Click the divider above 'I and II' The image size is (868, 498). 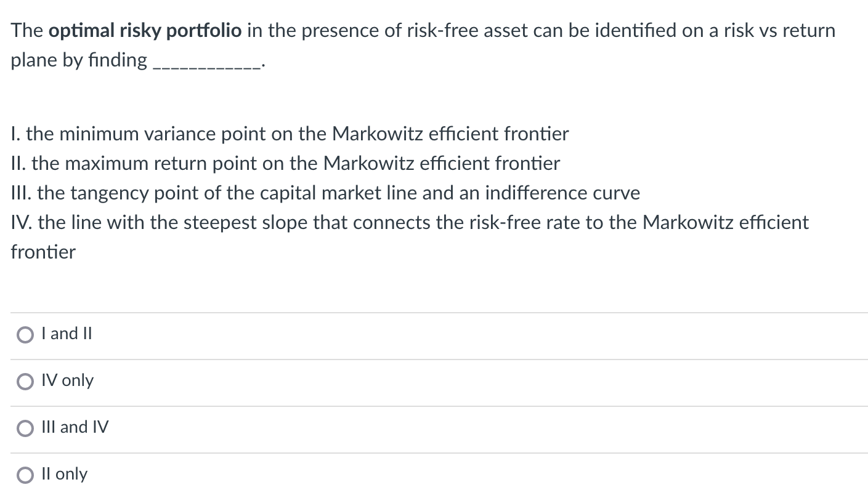(434, 311)
